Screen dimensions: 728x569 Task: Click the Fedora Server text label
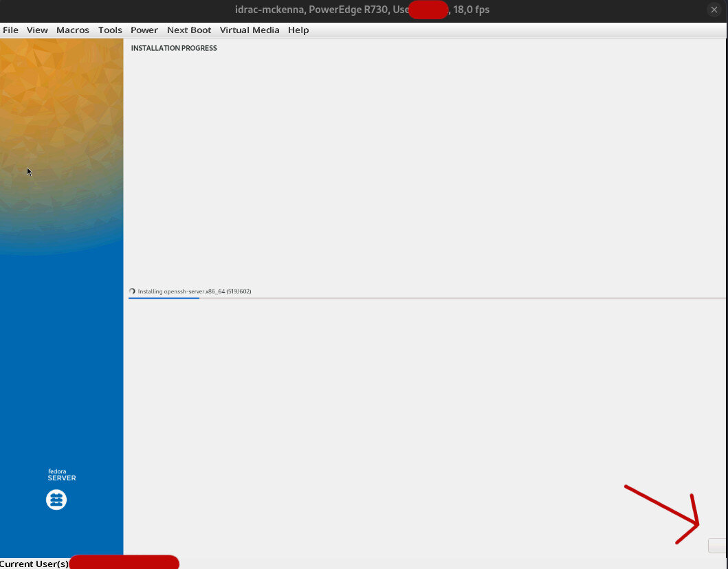click(x=62, y=475)
